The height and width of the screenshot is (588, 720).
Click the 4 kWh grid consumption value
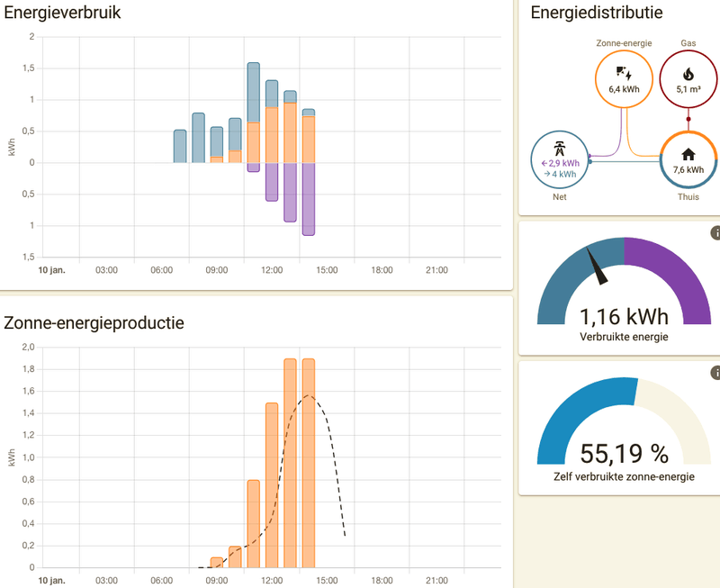pos(560,174)
